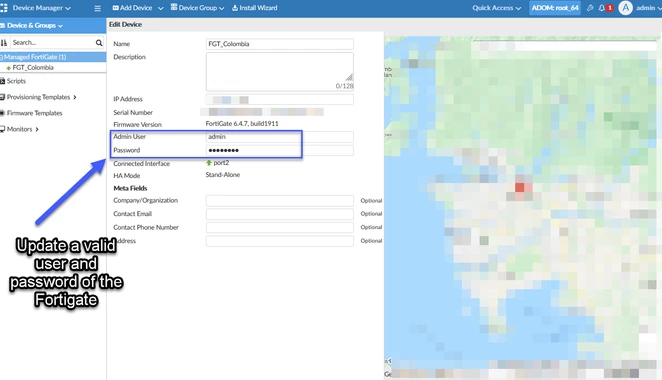Image resolution: width=662 pixels, height=380 pixels.
Task: Click the Stand-Alone HA mode value
Action: click(222, 175)
